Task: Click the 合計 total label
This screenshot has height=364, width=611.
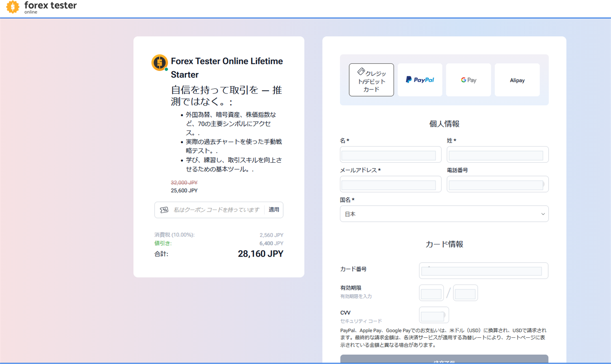Action: (161, 254)
